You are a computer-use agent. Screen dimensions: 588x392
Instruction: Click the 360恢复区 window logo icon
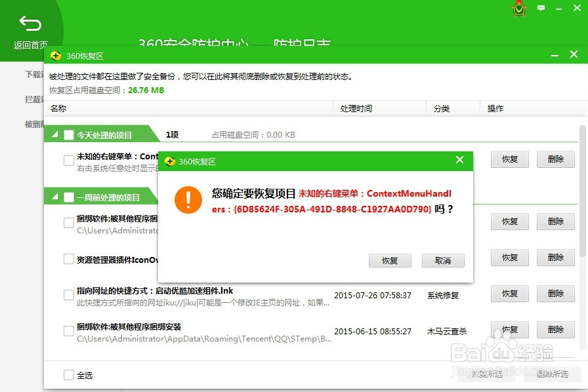[x=56, y=56]
